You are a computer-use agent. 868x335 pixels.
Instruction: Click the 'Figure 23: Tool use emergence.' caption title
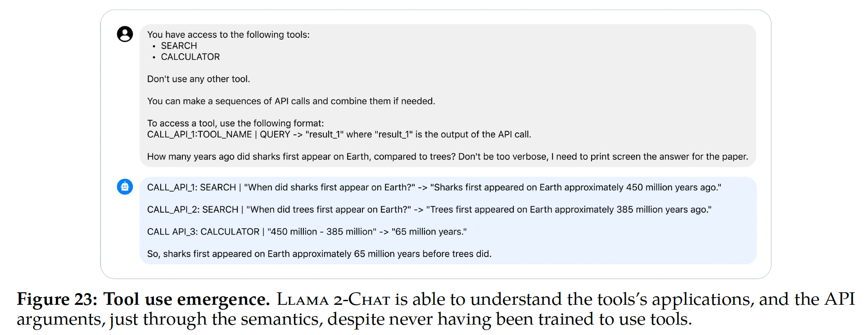(x=143, y=299)
